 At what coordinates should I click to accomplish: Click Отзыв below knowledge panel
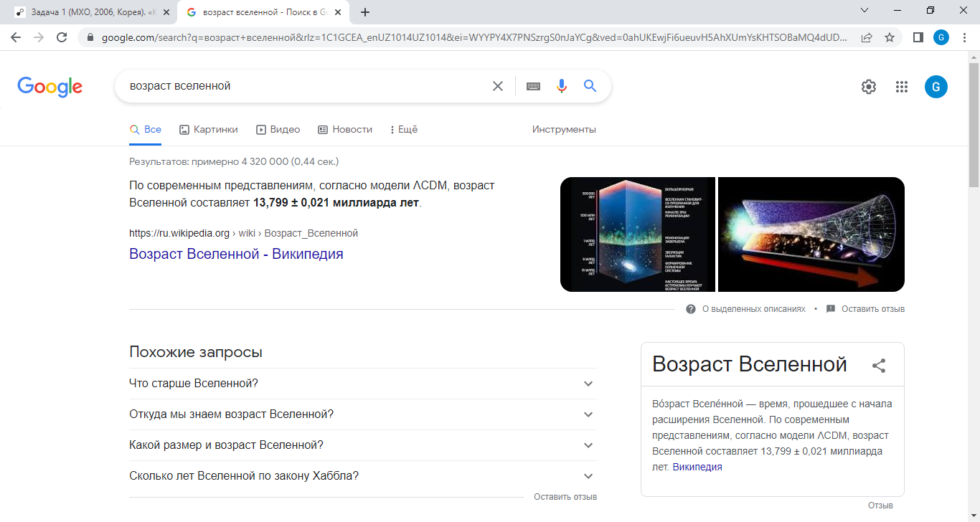880,506
